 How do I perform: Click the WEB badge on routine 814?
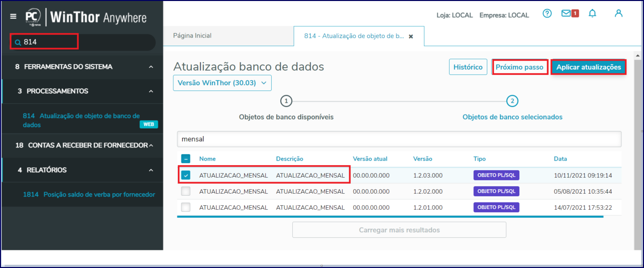pyautogui.click(x=149, y=124)
